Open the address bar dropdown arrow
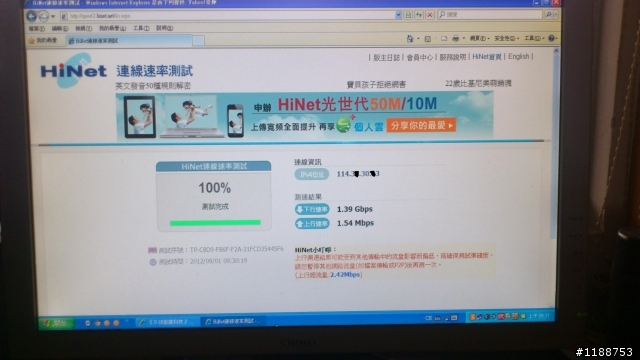Viewport: 640px width, 360px height. (398, 15)
